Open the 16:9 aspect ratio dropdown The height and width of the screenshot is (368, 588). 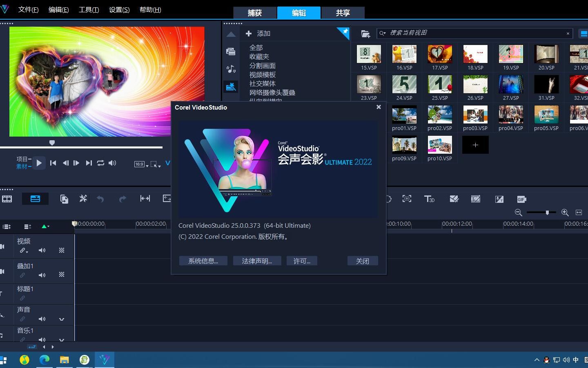pyautogui.click(x=141, y=164)
